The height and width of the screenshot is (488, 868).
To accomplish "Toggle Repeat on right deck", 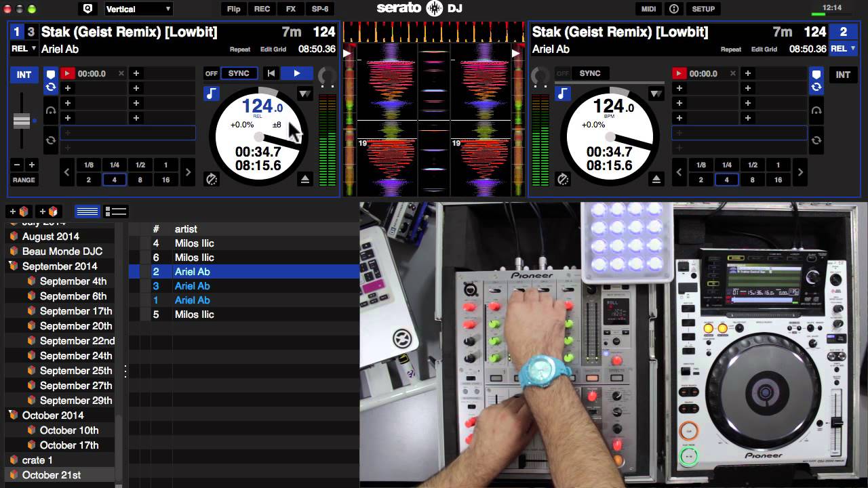I will pyautogui.click(x=731, y=49).
